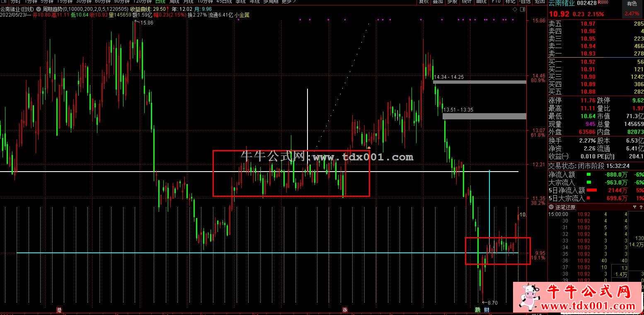Select the 周线 weekly period tab
Screen dimensions: 644x315
(174, 2)
